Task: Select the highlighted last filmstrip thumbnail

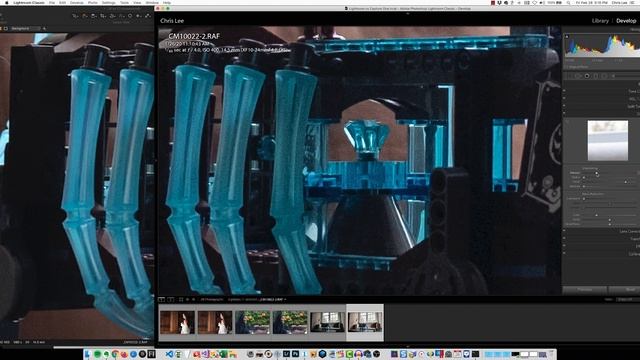Action: click(x=365, y=322)
